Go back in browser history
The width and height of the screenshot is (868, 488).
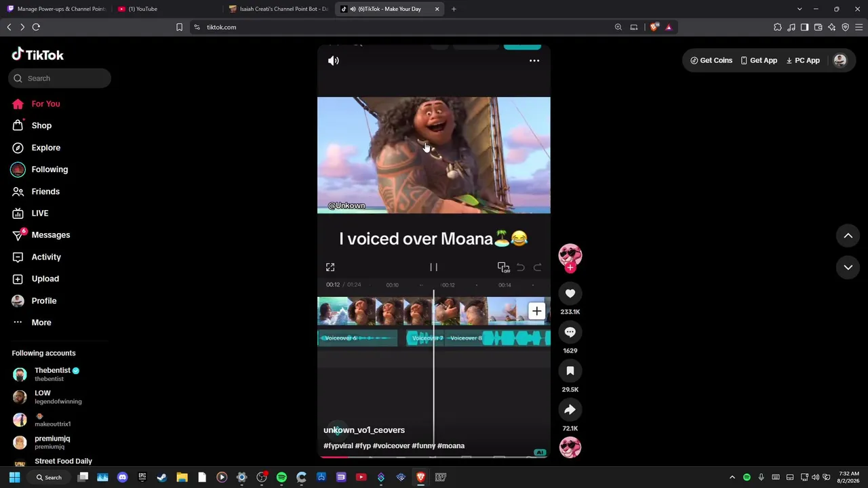point(9,27)
